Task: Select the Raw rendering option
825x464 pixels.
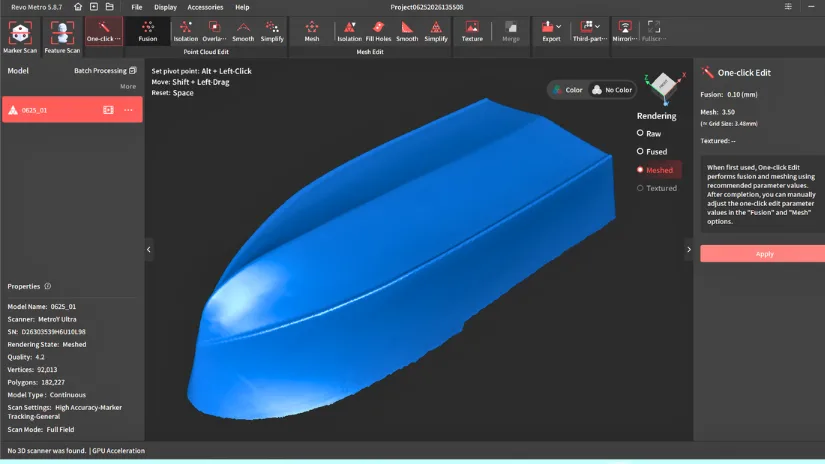Action: pos(649,134)
